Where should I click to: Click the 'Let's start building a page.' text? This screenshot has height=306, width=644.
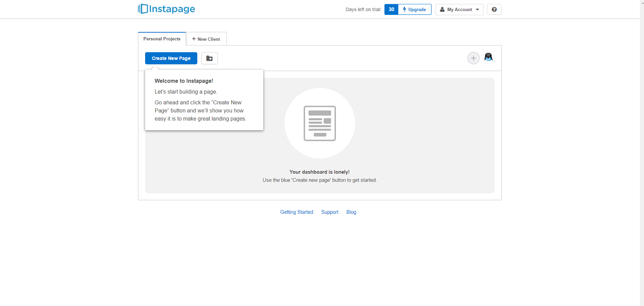(186, 92)
